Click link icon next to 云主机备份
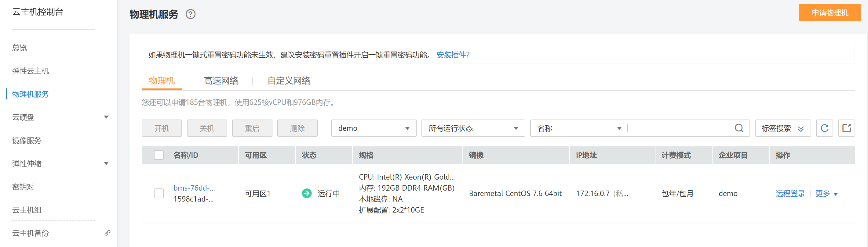The width and height of the screenshot is (868, 247). coord(107,233)
